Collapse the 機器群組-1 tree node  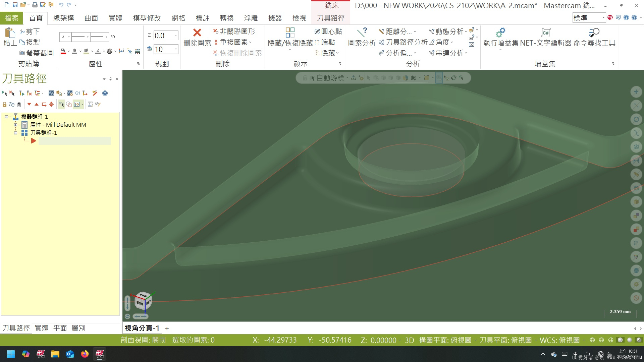pos(6,117)
